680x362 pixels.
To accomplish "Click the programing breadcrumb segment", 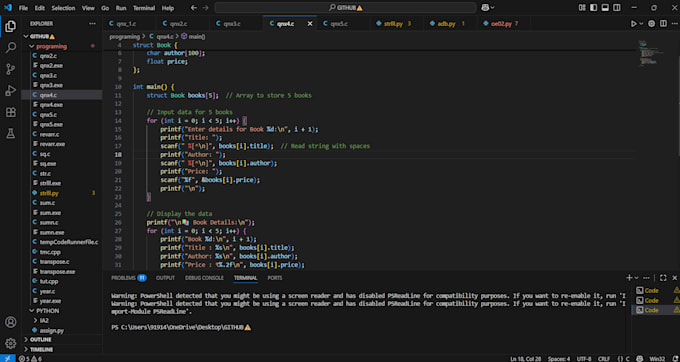I will pos(124,37).
